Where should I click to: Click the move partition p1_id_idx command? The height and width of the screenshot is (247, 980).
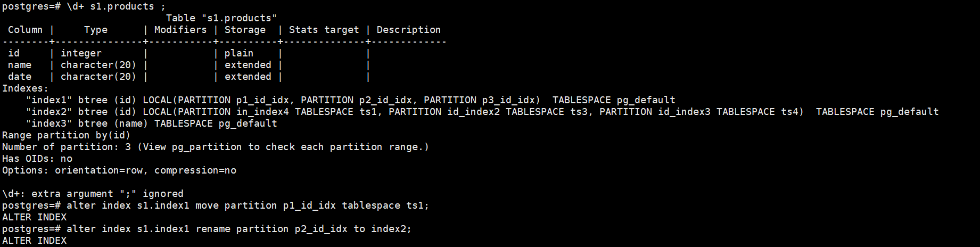tap(248, 205)
